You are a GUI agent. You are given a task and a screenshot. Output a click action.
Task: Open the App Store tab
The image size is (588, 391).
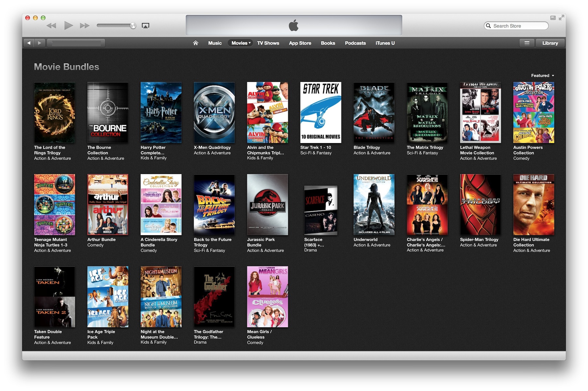(300, 43)
